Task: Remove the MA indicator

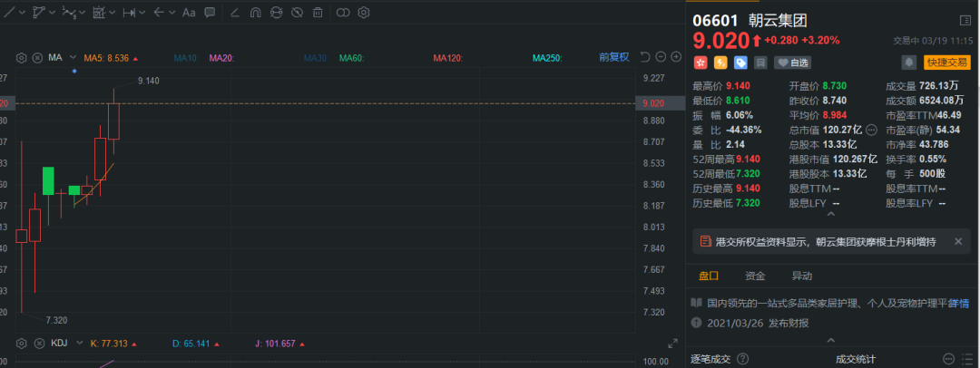Action: (x=37, y=57)
